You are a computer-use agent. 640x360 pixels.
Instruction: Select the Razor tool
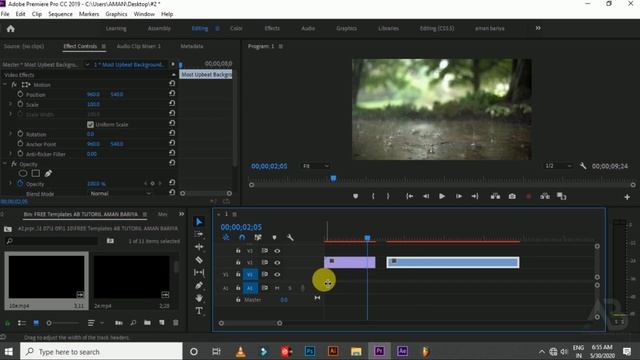click(199, 260)
